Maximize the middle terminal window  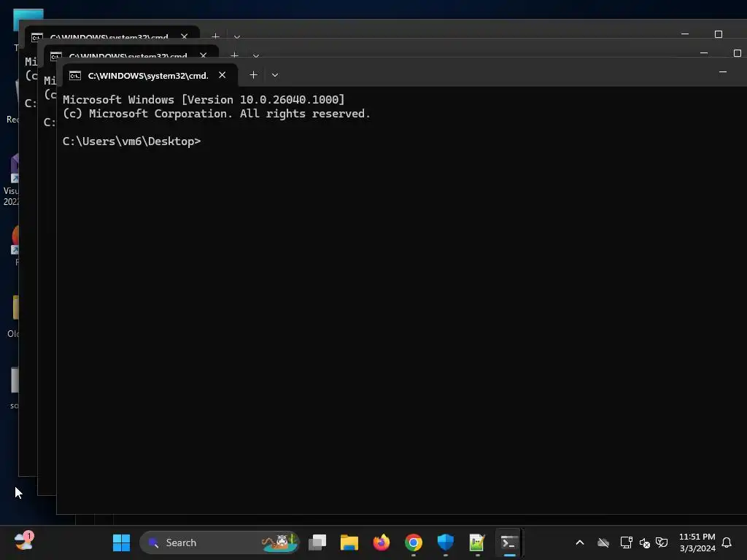(737, 52)
